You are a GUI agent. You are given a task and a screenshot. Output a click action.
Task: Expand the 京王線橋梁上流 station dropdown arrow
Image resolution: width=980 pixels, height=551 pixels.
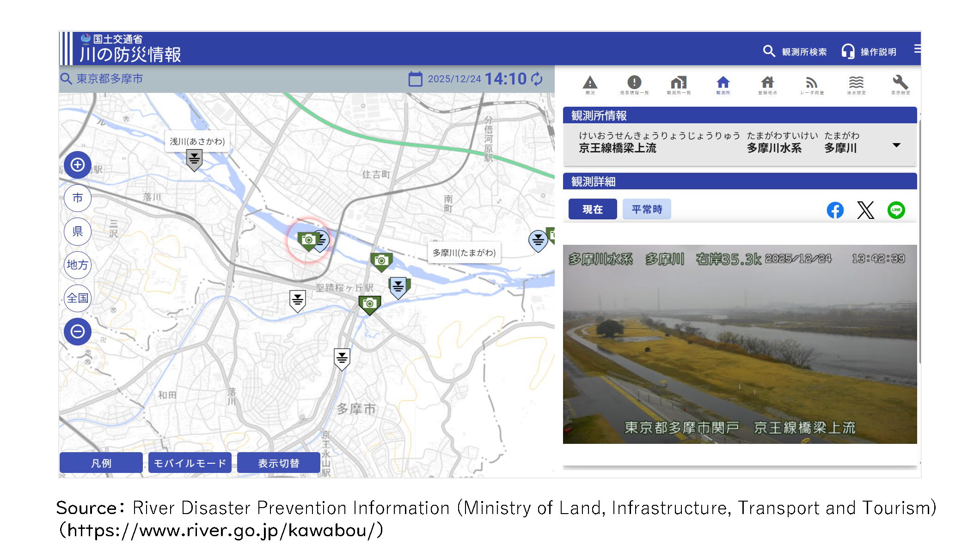pos(896,145)
